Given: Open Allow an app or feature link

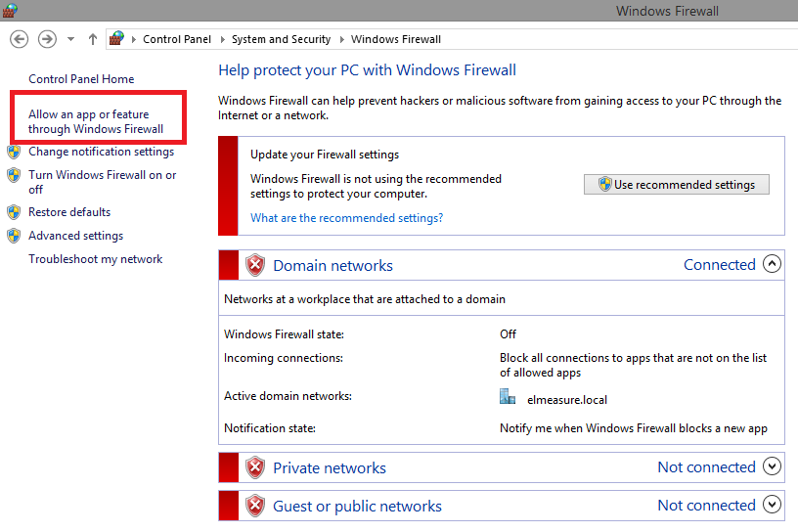Looking at the screenshot, I should pos(96,121).
